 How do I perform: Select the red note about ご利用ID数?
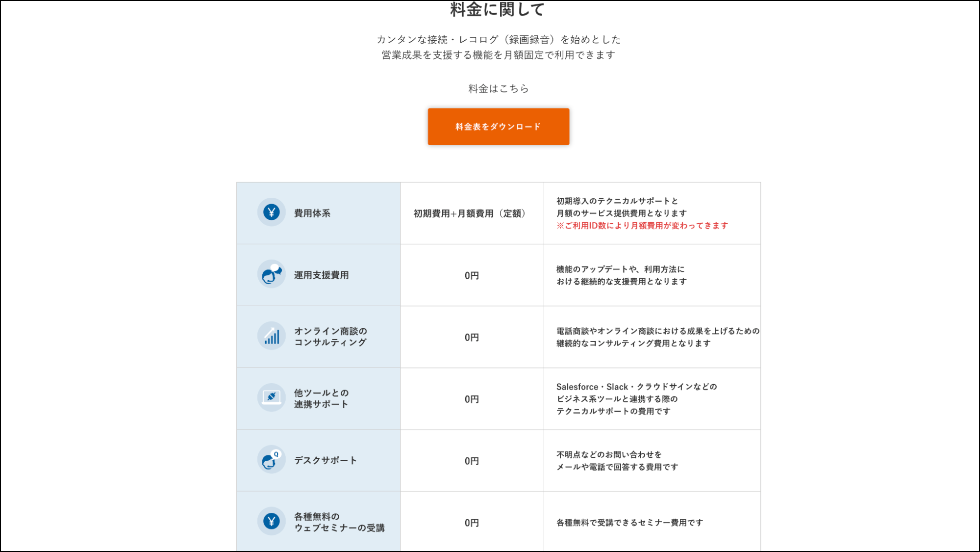pyautogui.click(x=642, y=226)
